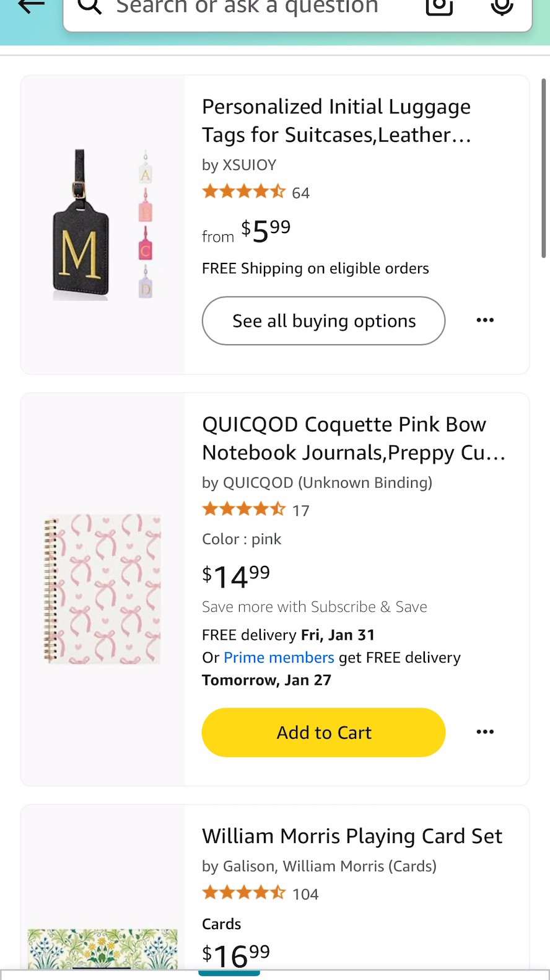Click the vertical scrollbar handle

coord(544,167)
